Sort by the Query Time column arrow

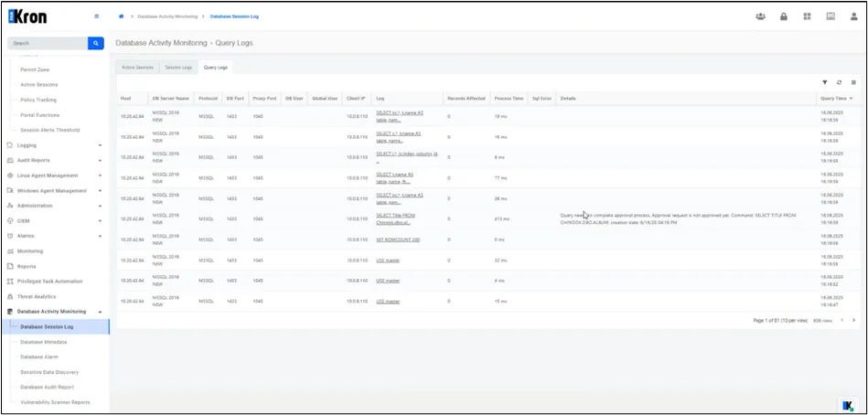[x=851, y=99]
